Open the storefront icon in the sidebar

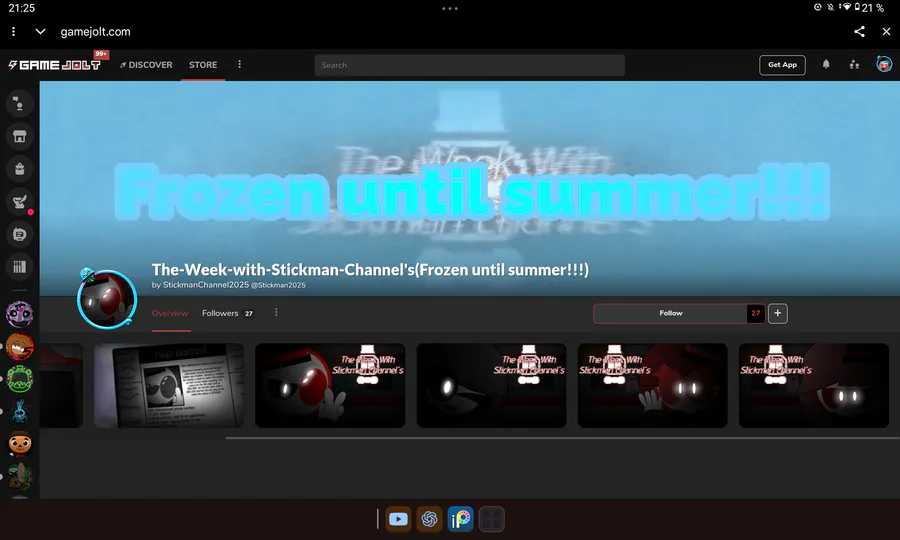pos(20,137)
